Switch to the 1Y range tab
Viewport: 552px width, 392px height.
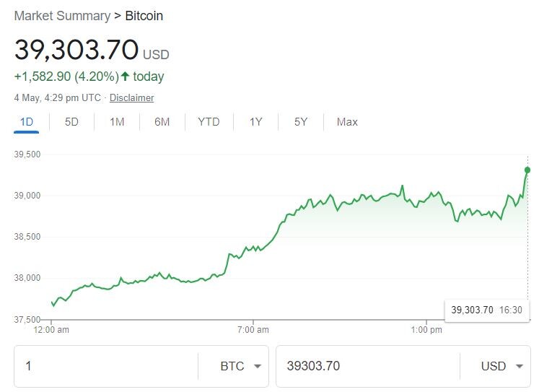256,122
